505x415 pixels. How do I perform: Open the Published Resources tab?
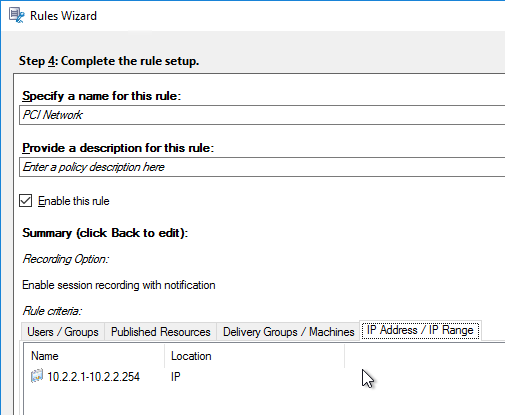click(161, 332)
